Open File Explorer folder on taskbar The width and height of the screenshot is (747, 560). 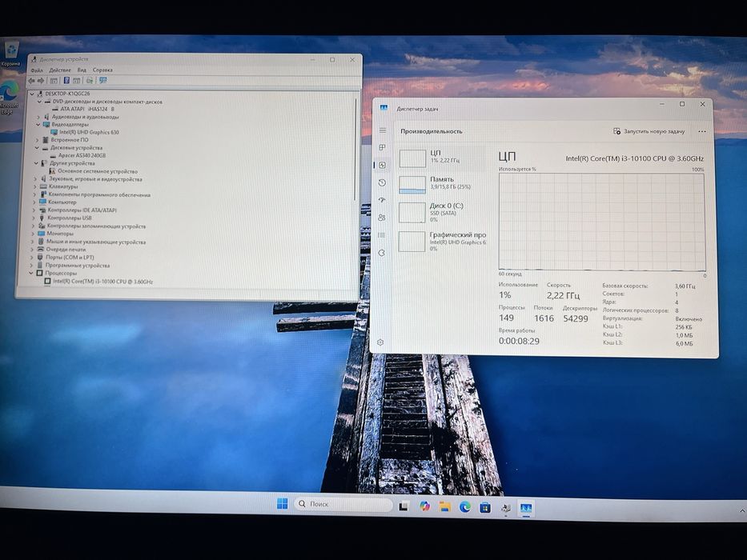pyautogui.click(x=445, y=506)
